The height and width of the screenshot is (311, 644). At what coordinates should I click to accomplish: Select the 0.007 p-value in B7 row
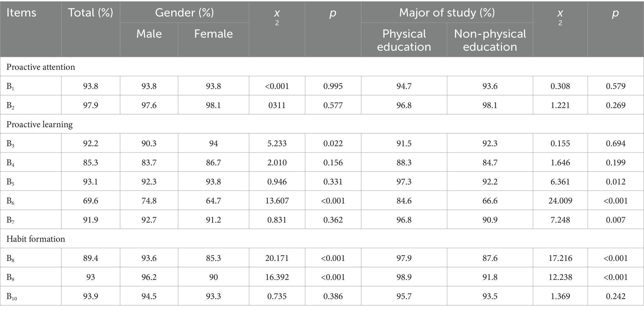click(616, 220)
